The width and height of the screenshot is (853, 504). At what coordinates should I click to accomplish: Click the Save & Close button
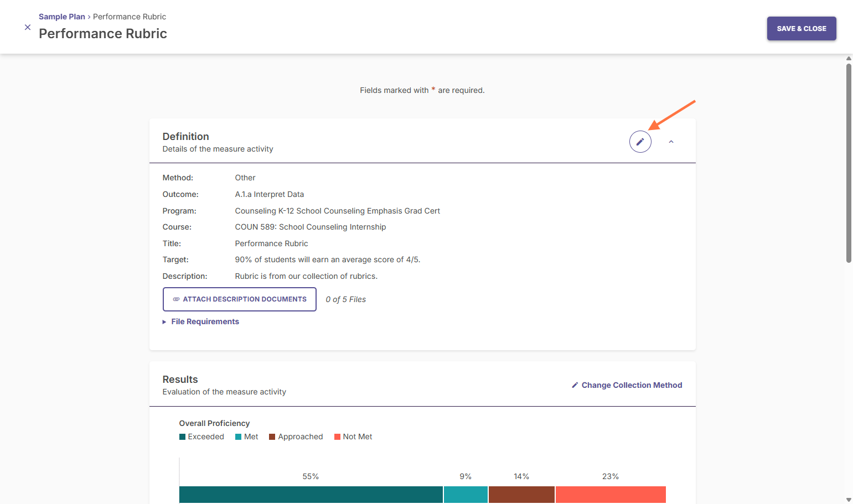click(802, 29)
